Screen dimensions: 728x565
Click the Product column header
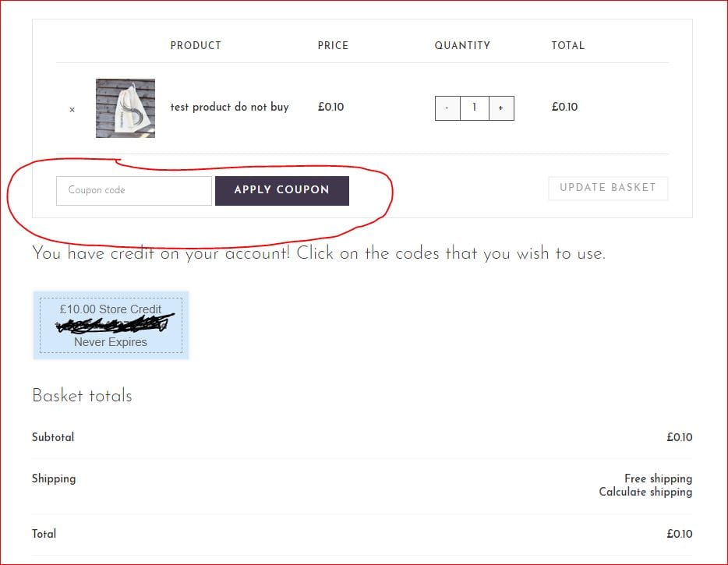coord(196,45)
